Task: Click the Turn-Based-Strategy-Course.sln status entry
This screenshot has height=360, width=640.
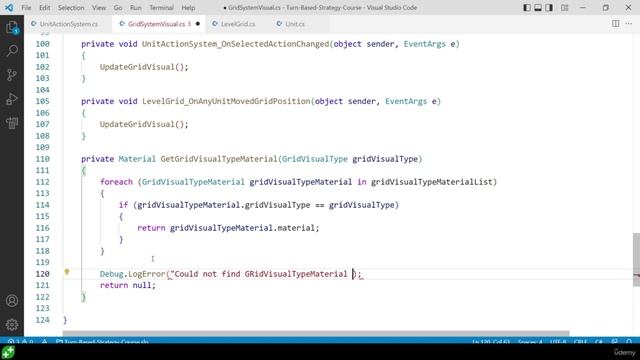Action: [x=102, y=341]
